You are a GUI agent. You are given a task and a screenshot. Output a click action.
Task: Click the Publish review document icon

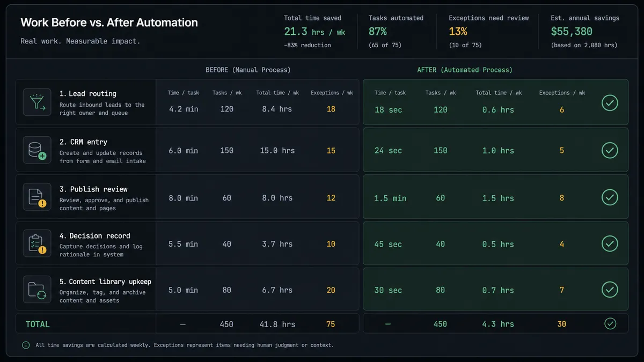[37, 197]
